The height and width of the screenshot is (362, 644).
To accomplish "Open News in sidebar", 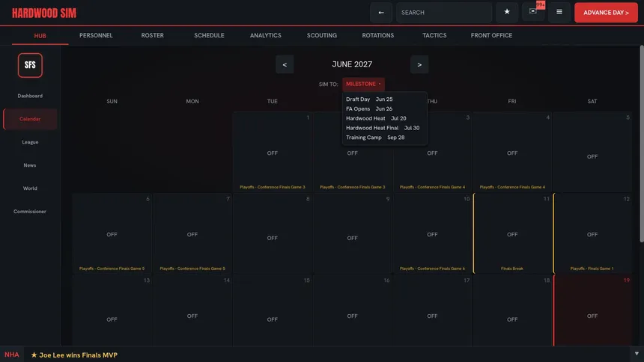I will tap(30, 165).
